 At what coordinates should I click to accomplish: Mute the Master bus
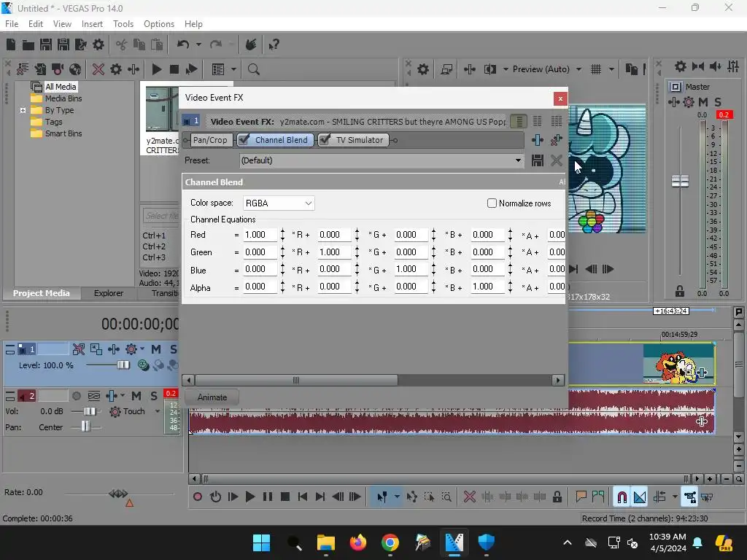(x=703, y=102)
